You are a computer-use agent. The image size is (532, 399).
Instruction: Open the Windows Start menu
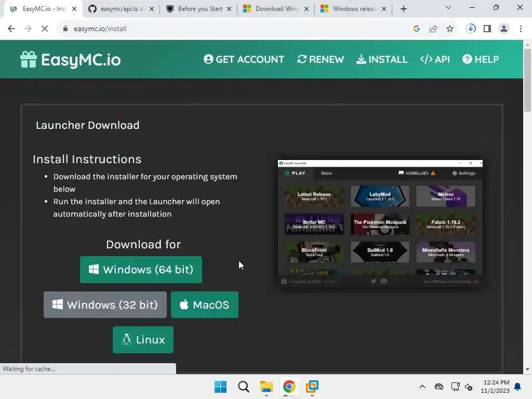[x=220, y=387]
